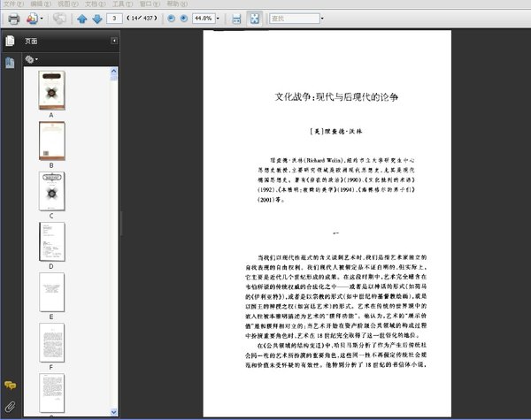
Task: Open the 编辑 menu
Action: tap(41, 4)
